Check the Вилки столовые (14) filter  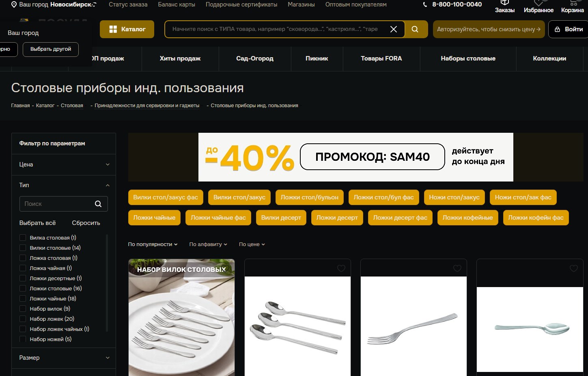[x=23, y=248]
